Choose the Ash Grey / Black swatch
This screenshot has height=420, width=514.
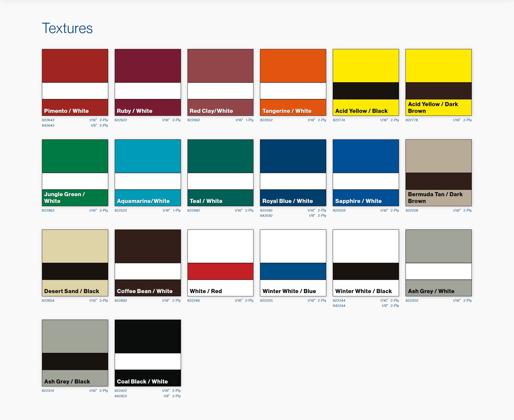pos(75,353)
